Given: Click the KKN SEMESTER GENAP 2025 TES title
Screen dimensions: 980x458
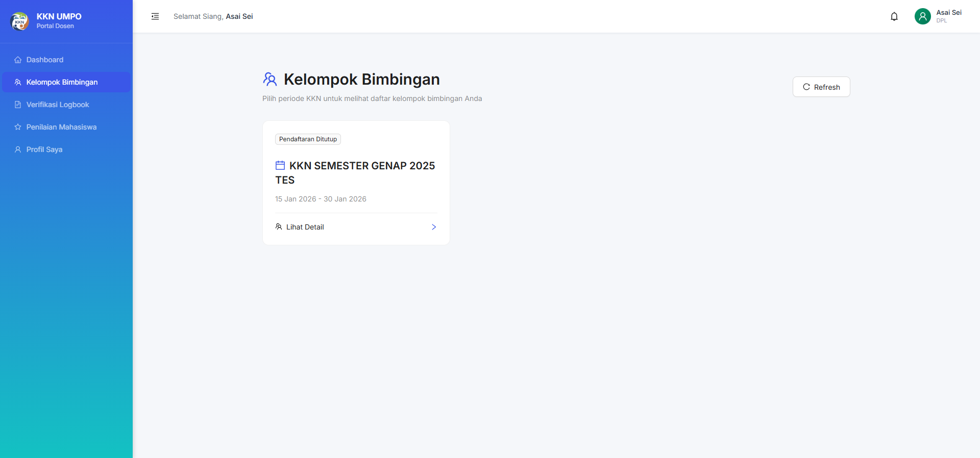Looking at the screenshot, I should click(x=355, y=173).
